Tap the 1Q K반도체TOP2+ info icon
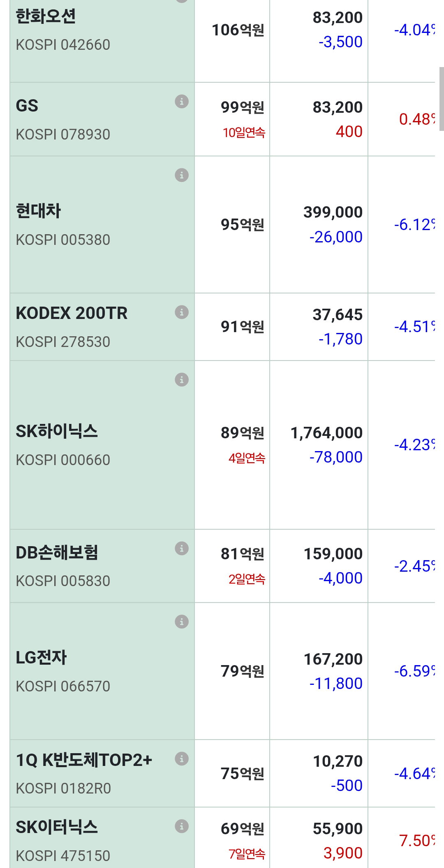 click(x=182, y=759)
